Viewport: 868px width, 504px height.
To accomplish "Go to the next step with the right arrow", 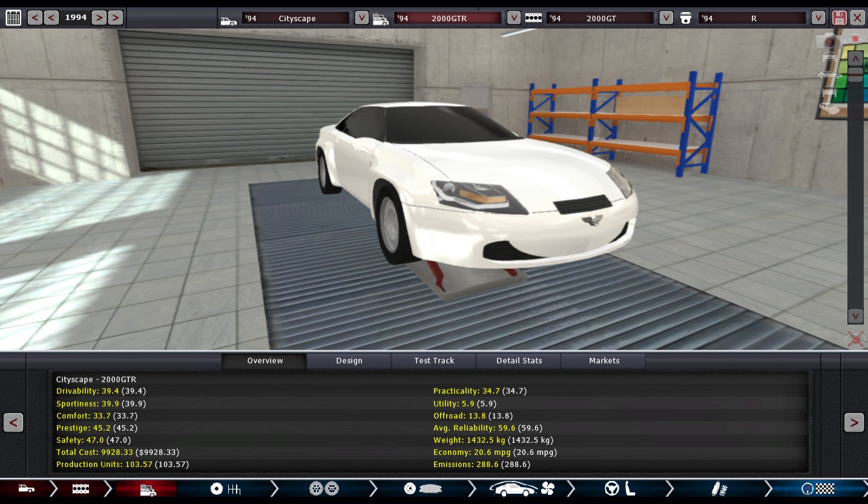I will click(x=854, y=422).
